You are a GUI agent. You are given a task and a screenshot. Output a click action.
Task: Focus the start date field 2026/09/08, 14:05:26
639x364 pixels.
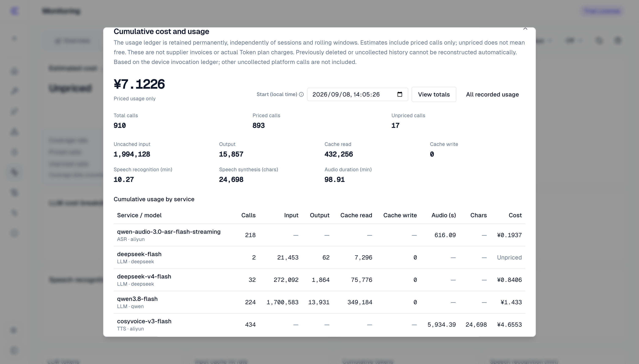pyautogui.click(x=357, y=95)
